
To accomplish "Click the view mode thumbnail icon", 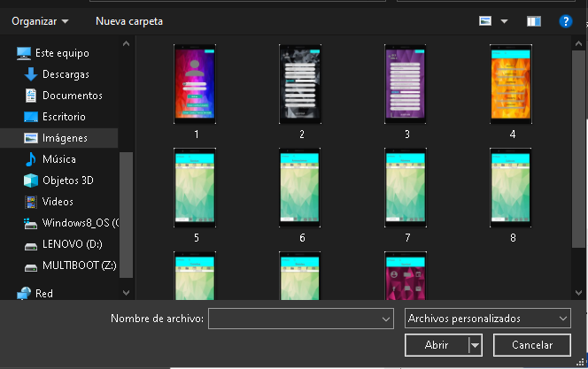I will (485, 21).
